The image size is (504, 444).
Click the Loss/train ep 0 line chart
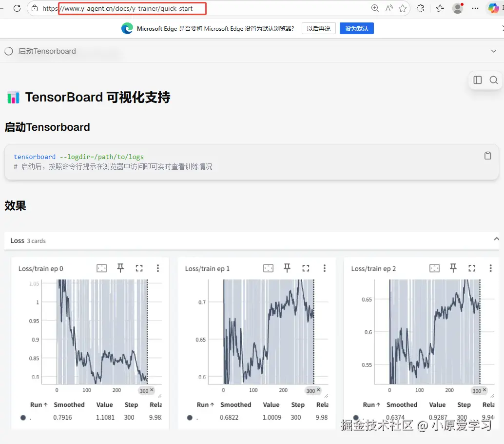102,332
